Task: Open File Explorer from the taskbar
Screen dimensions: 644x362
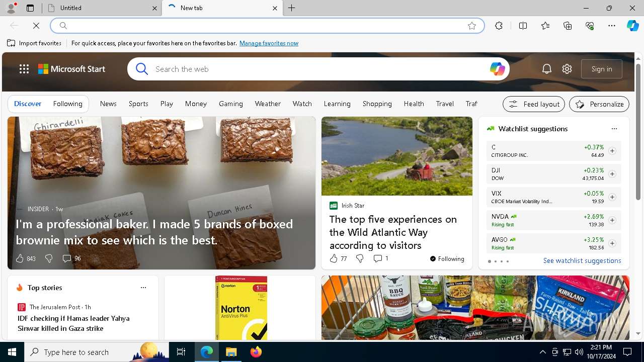Action: coord(231,352)
